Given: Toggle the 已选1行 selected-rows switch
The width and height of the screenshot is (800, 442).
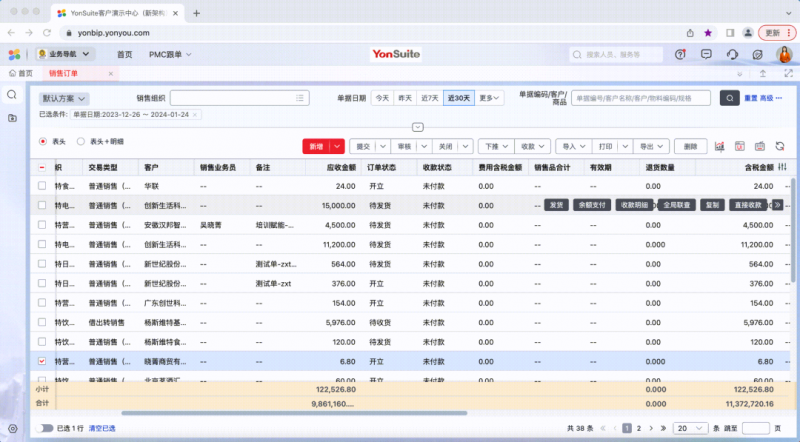Looking at the screenshot, I should pyautogui.click(x=44, y=428).
